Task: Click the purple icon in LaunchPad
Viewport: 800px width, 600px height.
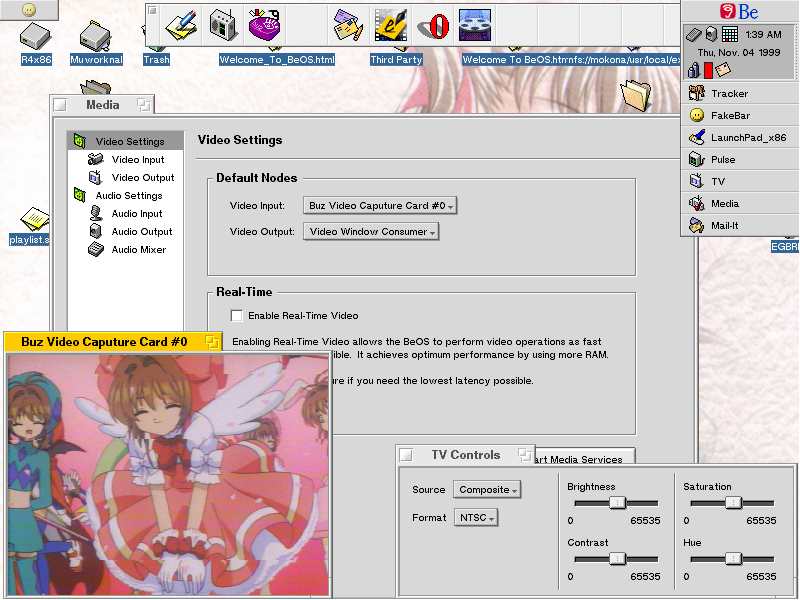Action: tap(264, 24)
